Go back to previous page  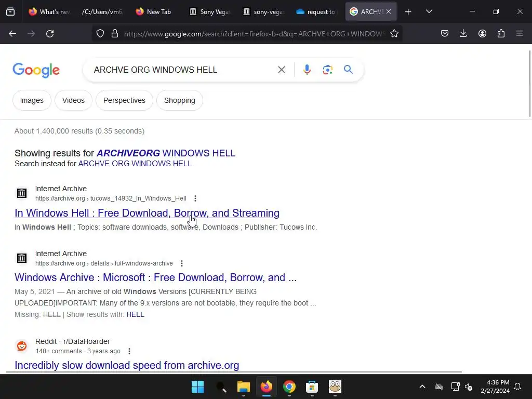pos(12,34)
